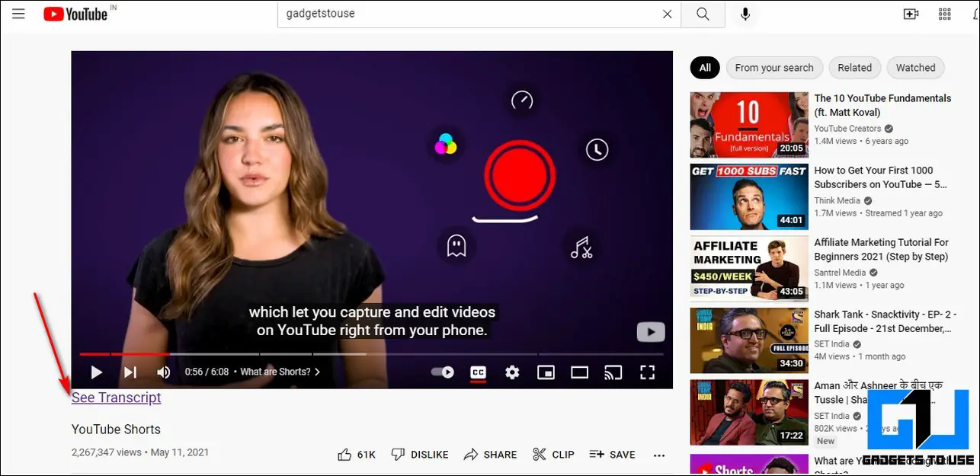This screenshot has width=980, height=476.
Task: Open the YouTube apps grid
Action: pyautogui.click(x=946, y=14)
